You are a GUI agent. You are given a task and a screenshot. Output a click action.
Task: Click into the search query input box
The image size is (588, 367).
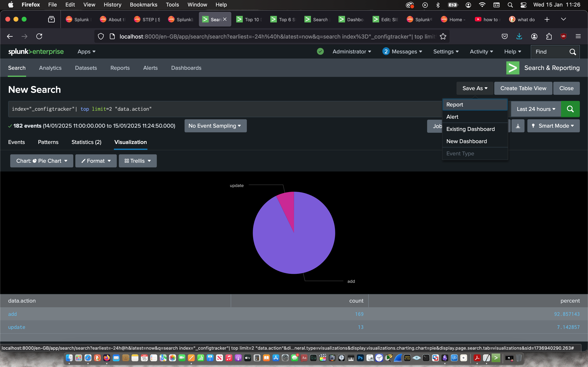[219, 109]
